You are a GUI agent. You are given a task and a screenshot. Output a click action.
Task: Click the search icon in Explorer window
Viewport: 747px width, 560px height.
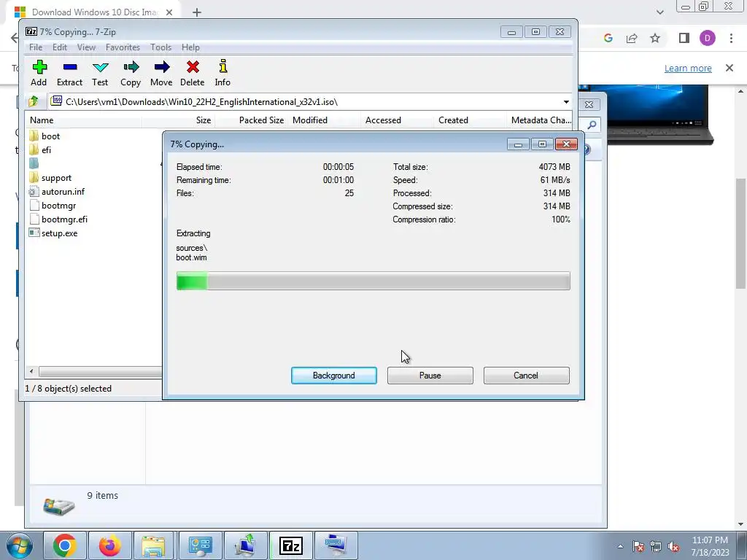point(592,125)
